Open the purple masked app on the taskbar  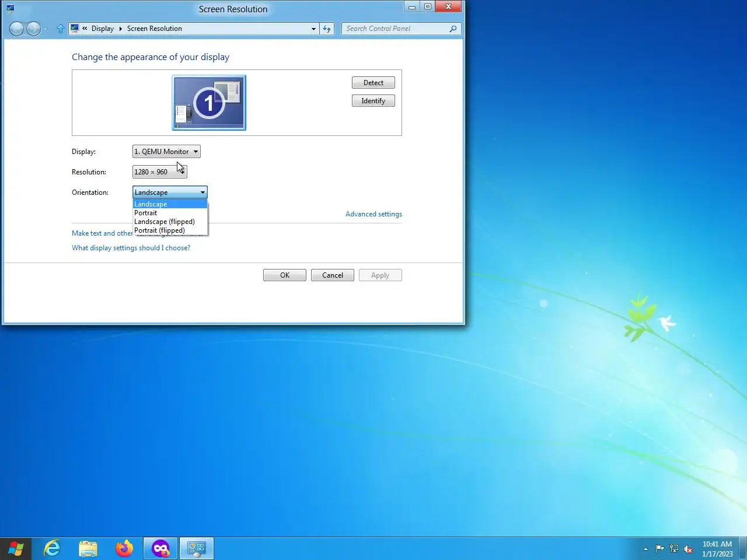click(160, 548)
